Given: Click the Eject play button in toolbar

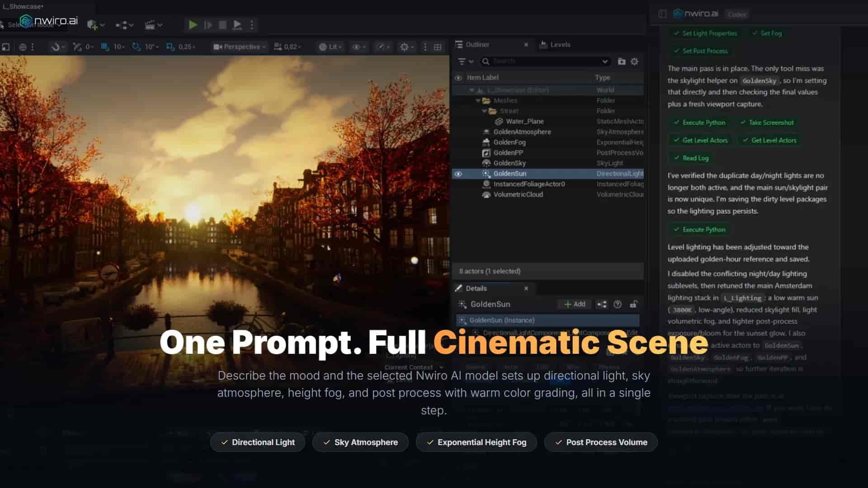Looking at the screenshot, I should coord(237,25).
